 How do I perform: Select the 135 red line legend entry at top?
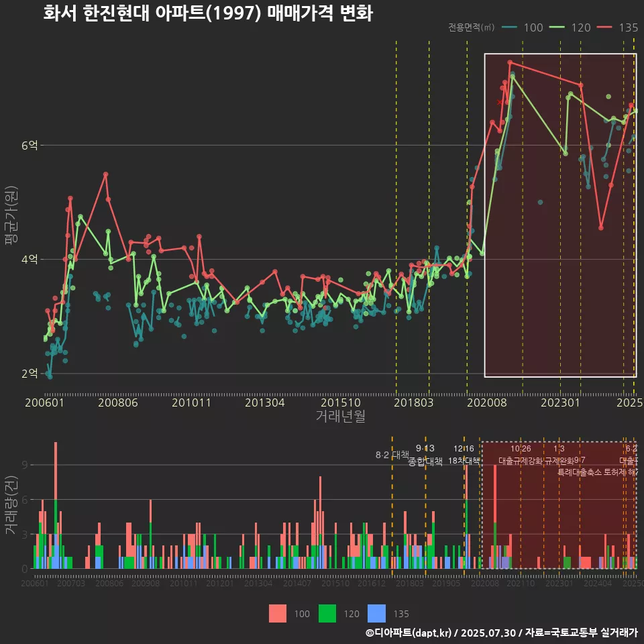[x=618, y=28]
